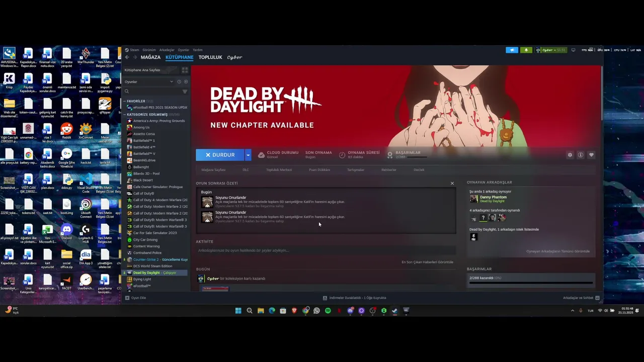Click the ready-to-play filter icon
Screen dimensions: 644x362
(186, 81)
